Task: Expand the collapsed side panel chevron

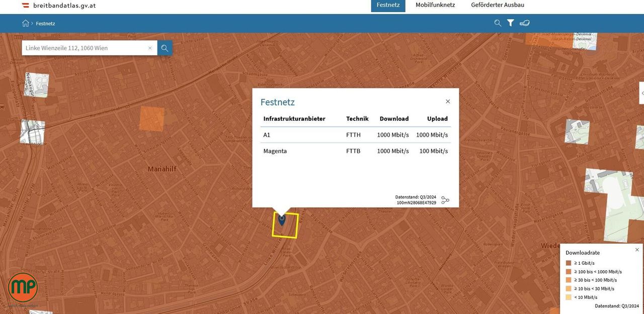Action: pyautogui.click(x=642, y=93)
